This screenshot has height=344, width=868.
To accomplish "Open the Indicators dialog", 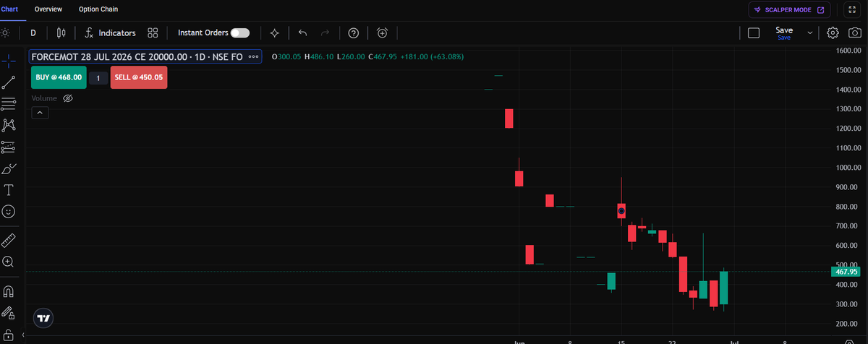I will (110, 33).
